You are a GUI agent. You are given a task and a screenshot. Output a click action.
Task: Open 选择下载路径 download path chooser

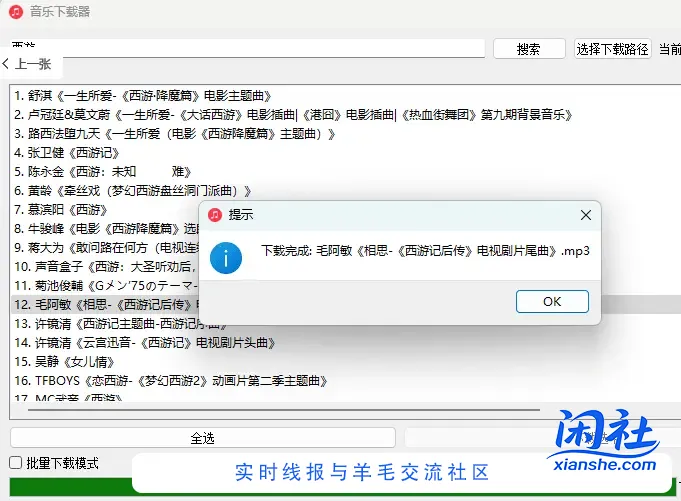point(612,49)
